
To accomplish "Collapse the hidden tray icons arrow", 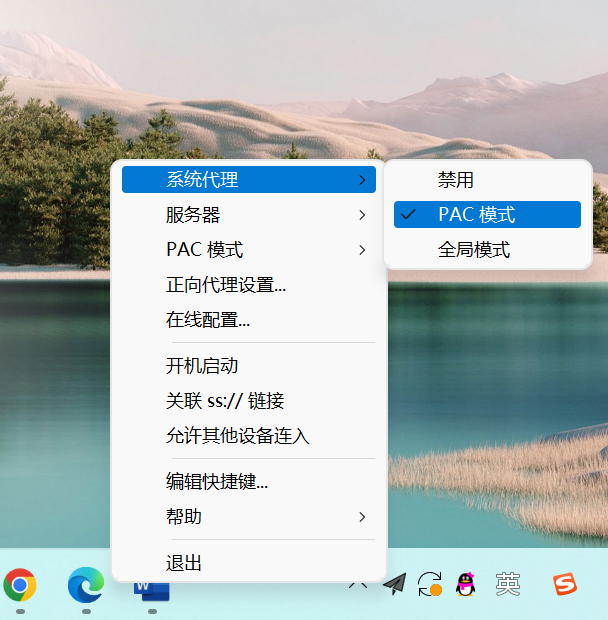I will coord(358,584).
